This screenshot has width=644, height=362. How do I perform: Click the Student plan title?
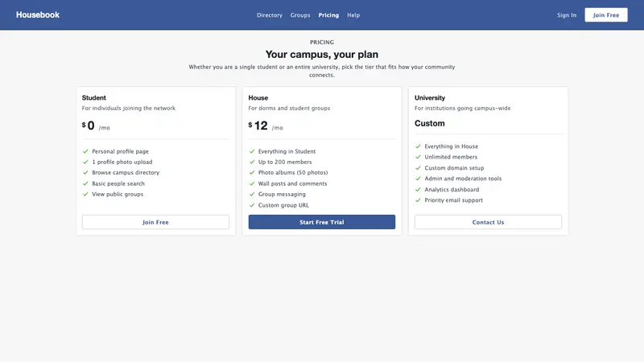click(93, 97)
